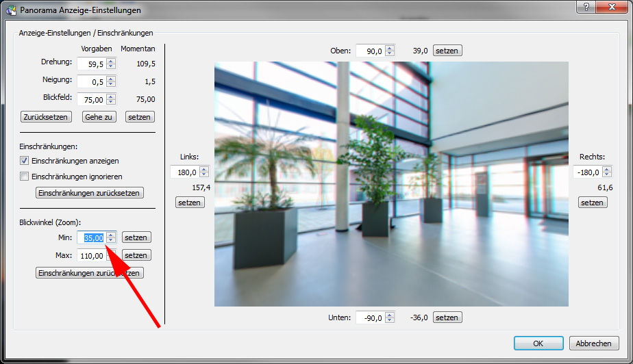
Task: Click the panorama preview image
Action: (391, 184)
